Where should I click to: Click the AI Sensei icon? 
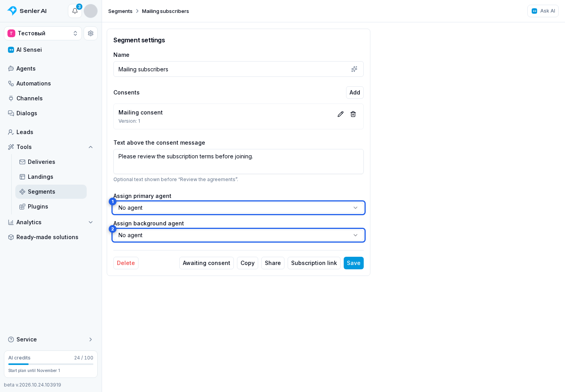pos(11,50)
